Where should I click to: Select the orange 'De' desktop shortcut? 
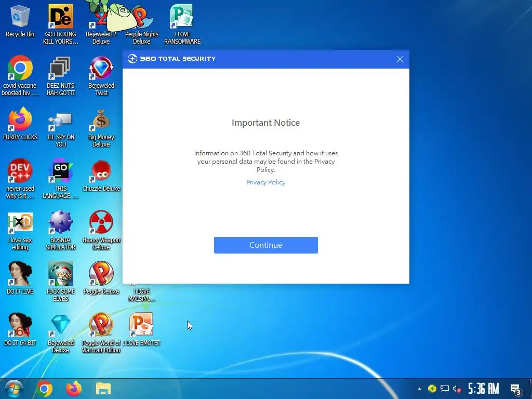point(61,24)
